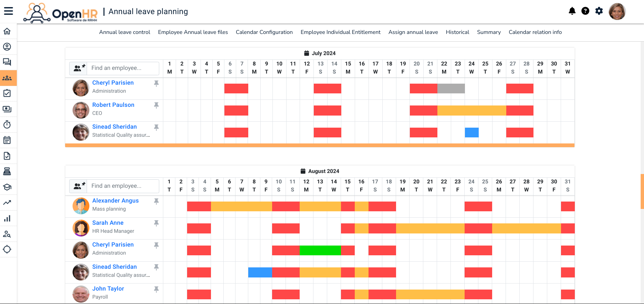Click the August 2024 calendar header
The image size is (644, 304).
320,171
